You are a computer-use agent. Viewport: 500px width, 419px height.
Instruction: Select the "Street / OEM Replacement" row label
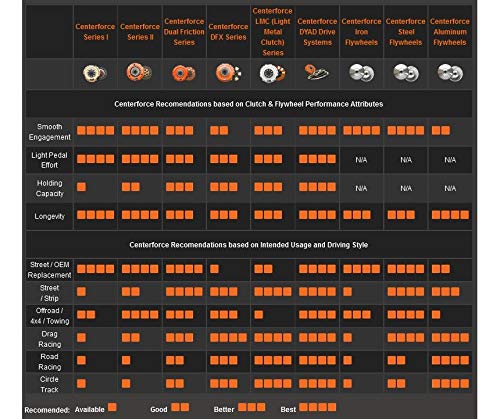49,270
